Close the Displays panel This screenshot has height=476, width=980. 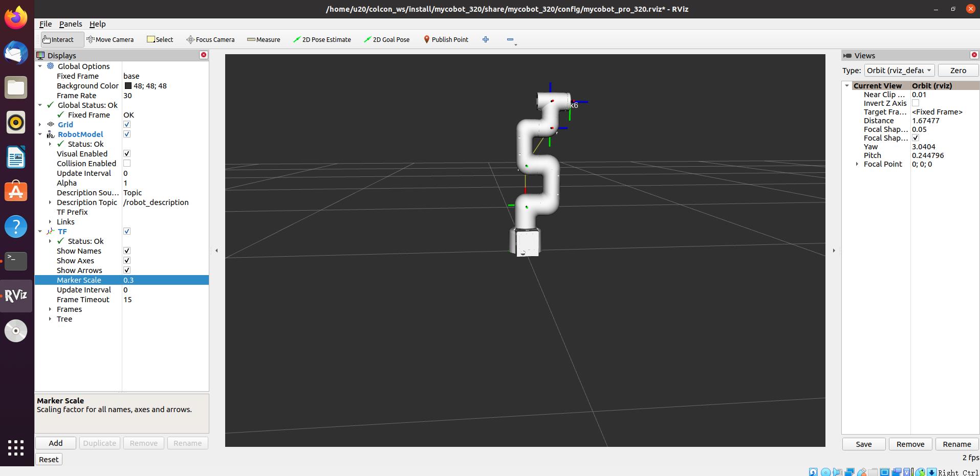pos(204,55)
